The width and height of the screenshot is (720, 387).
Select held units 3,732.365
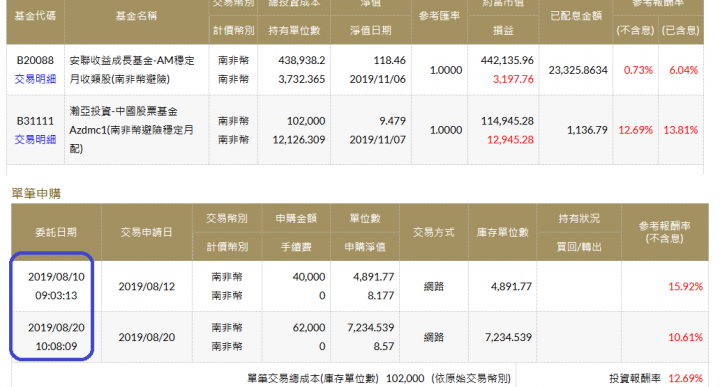tap(302, 79)
